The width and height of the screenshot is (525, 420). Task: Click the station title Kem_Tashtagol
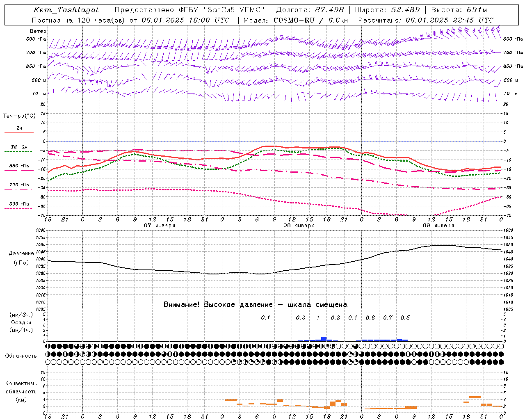pyautogui.click(x=66, y=10)
